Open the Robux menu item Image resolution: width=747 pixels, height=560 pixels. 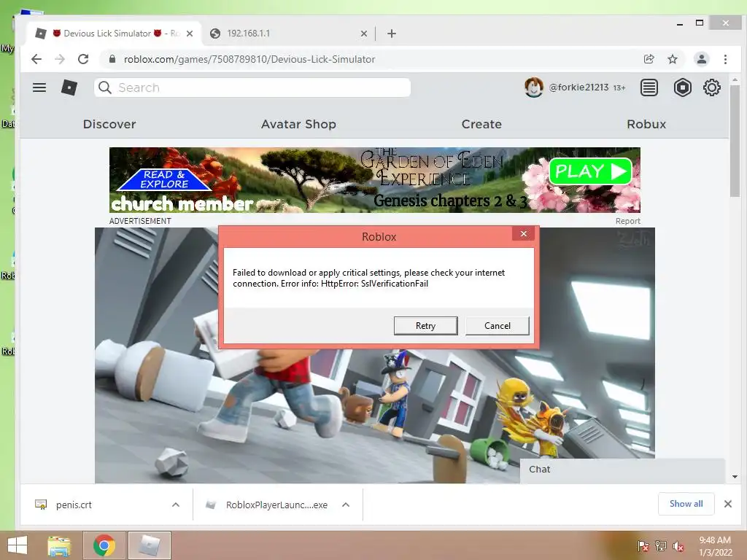(x=646, y=124)
